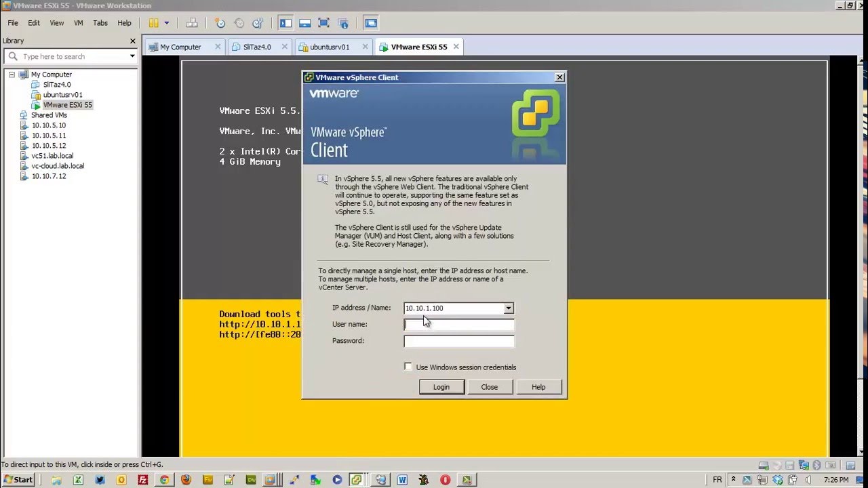
Task: Open the power options dropdown arrow
Action: (x=167, y=23)
